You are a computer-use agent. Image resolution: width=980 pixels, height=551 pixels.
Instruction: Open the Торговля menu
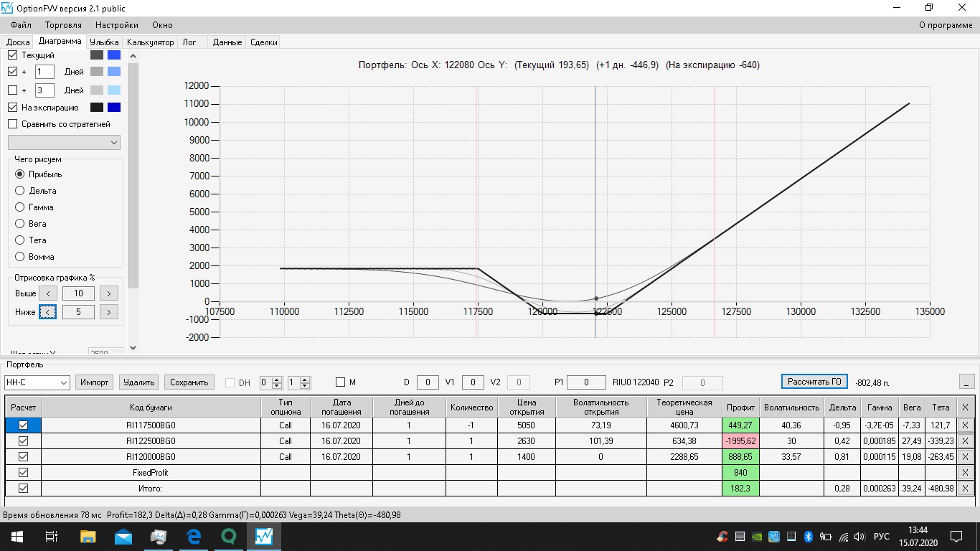coord(63,25)
